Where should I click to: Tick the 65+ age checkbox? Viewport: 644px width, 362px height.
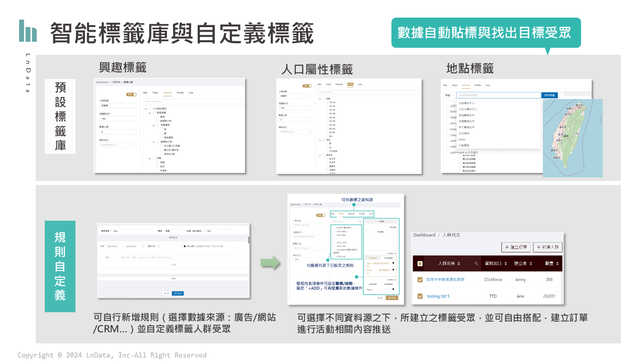coord(327,136)
